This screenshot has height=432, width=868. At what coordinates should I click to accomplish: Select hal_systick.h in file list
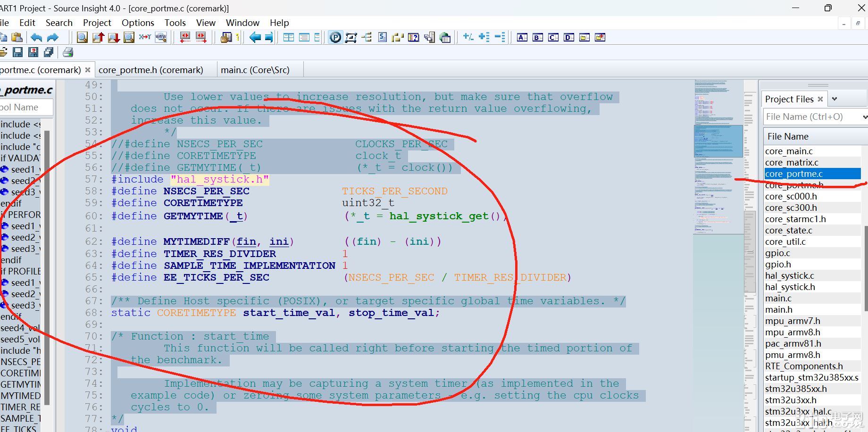point(812,287)
